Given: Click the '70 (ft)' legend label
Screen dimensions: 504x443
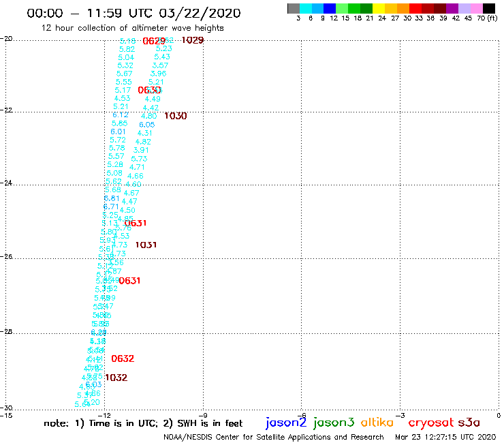Looking at the screenshot, I should click(x=487, y=18).
